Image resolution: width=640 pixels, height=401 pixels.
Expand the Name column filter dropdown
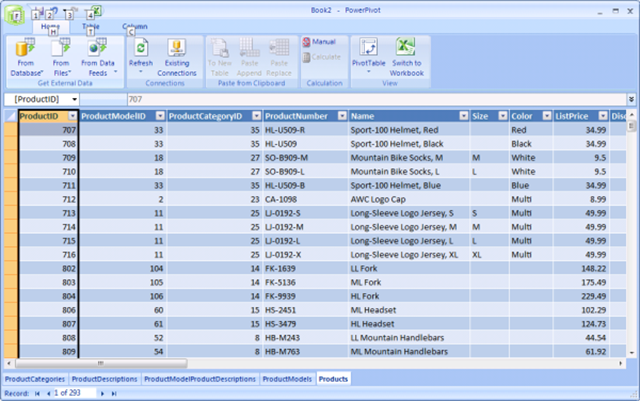point(462,116)
